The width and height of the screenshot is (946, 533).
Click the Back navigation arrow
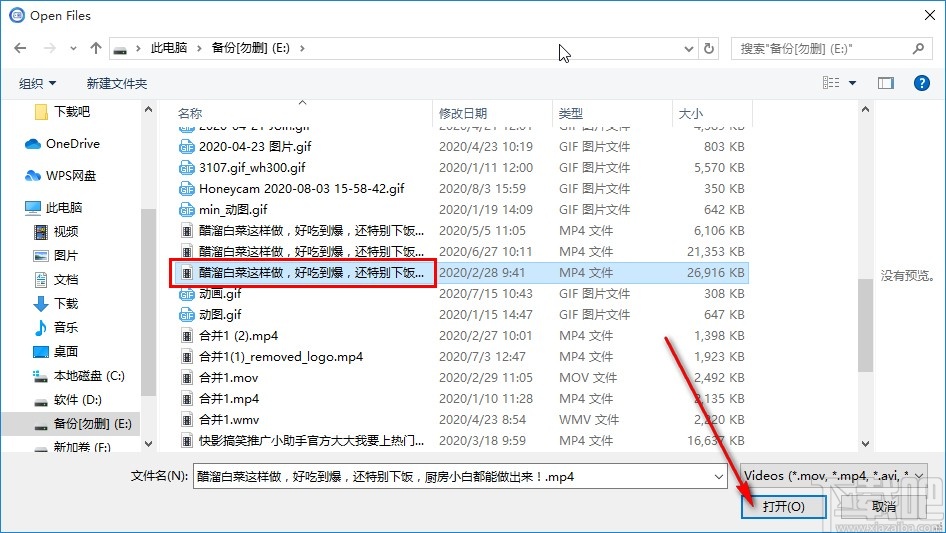[20, 48]
